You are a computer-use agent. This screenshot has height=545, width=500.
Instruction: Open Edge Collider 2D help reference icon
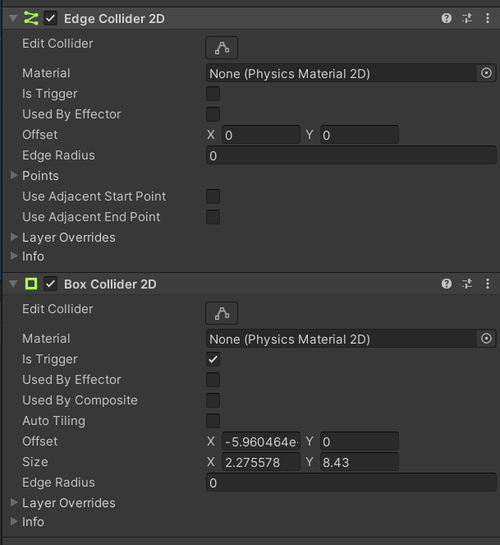pyautogui.click(x=446, y=18)
